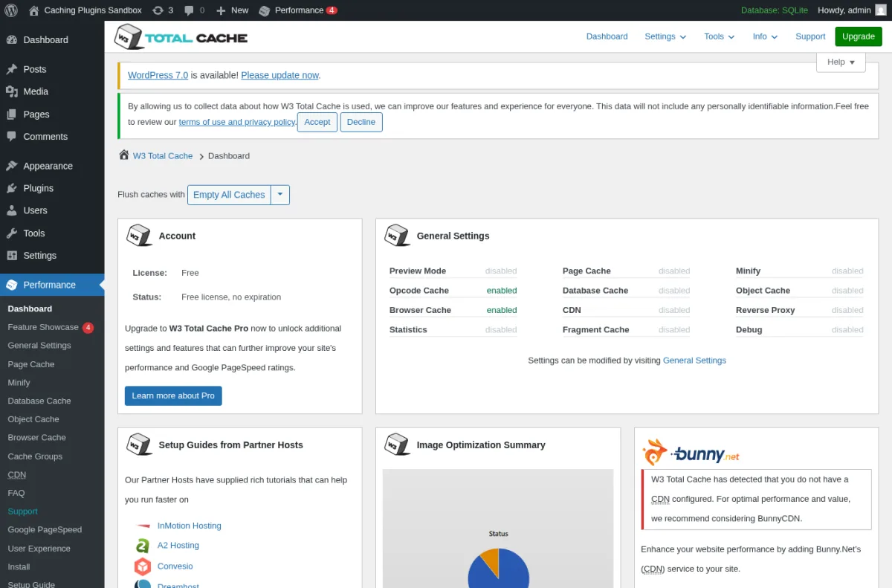
Task: Click the Media icon in sidebar
Action: point(11,91)
